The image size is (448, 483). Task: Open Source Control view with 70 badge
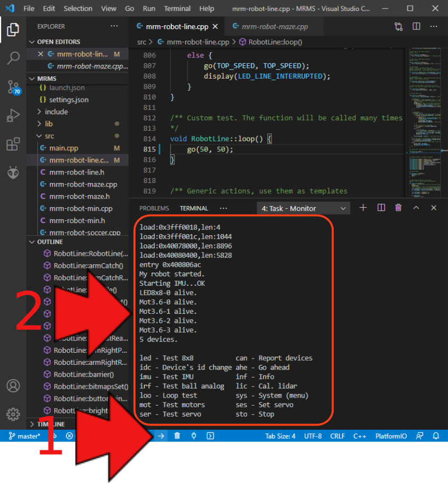13,87
